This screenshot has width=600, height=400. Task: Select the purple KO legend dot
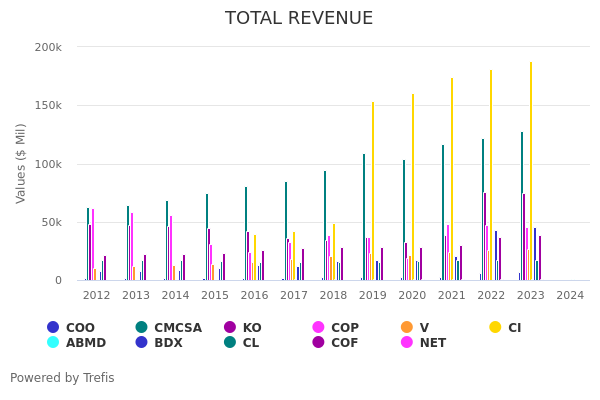(x=231, y=327)
